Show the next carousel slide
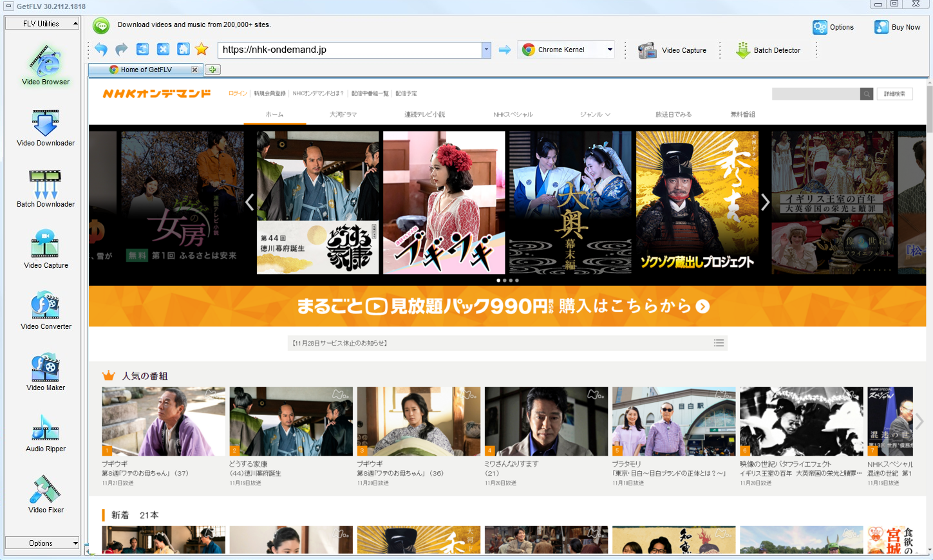 [x=765, y=202]
